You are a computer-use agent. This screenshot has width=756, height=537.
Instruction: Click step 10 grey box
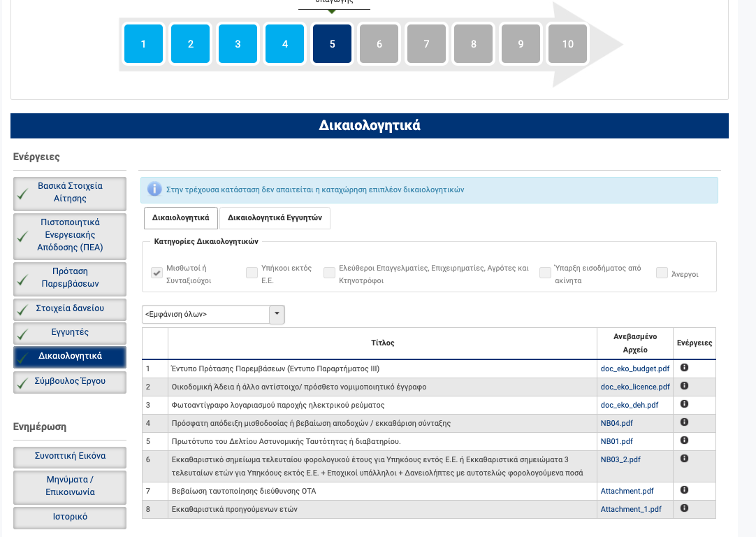point(568,44)
